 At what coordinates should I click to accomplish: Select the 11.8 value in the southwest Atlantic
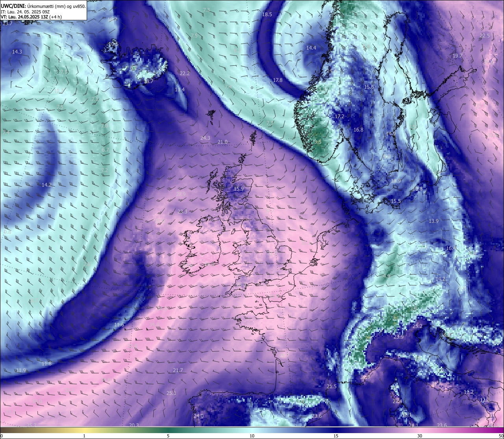46,363
